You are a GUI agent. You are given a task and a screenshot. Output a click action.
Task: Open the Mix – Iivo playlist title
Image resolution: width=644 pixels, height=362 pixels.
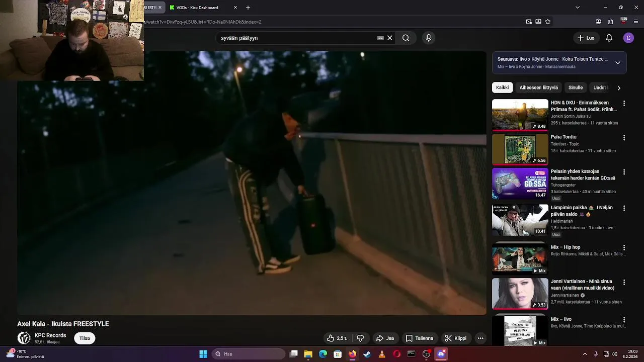coord(561,319)
